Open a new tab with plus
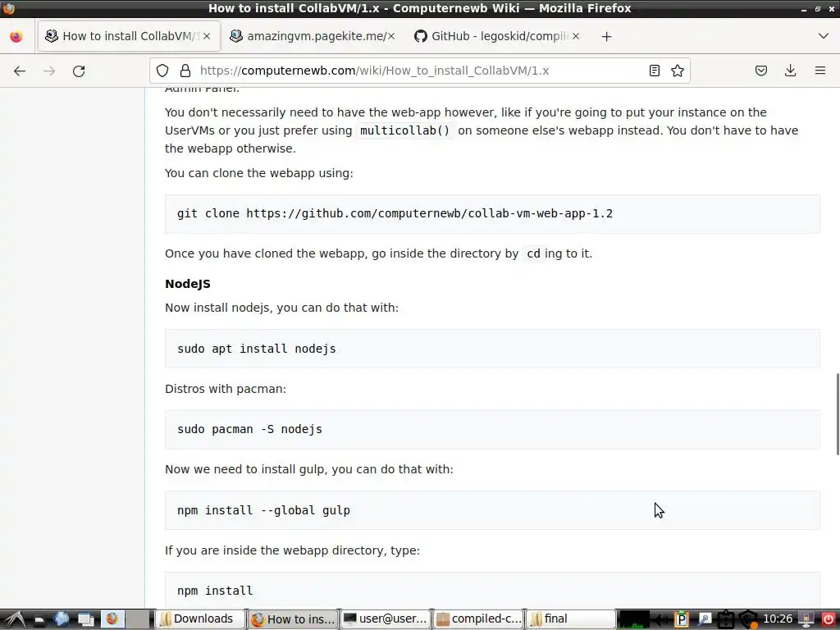The height and width of the screenshot is (630, 840). [x=606, y=36]
